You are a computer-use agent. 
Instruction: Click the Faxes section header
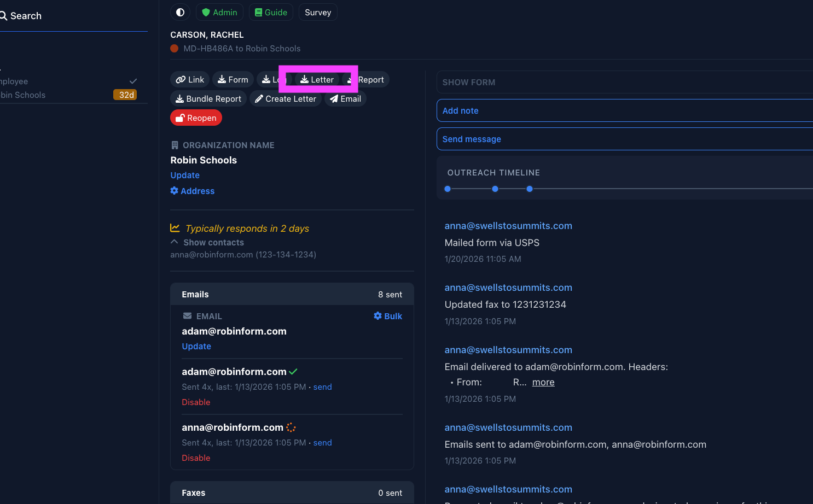pos(292,493)
